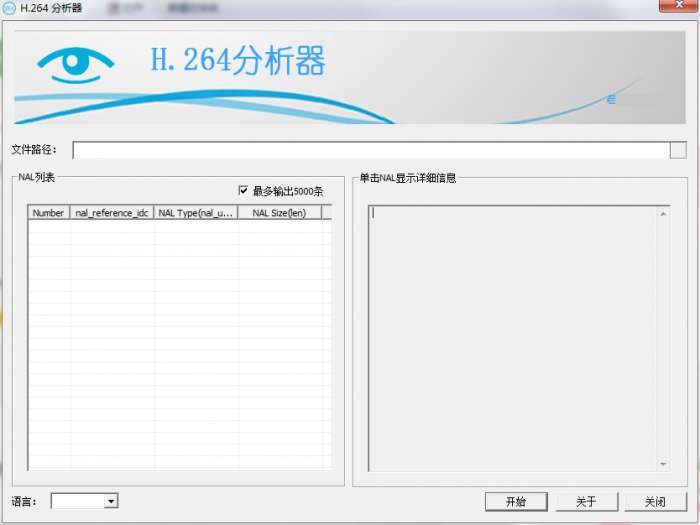Open the file browse button beside path
Screen dimensions: 700x525
[x=678, y=150]
